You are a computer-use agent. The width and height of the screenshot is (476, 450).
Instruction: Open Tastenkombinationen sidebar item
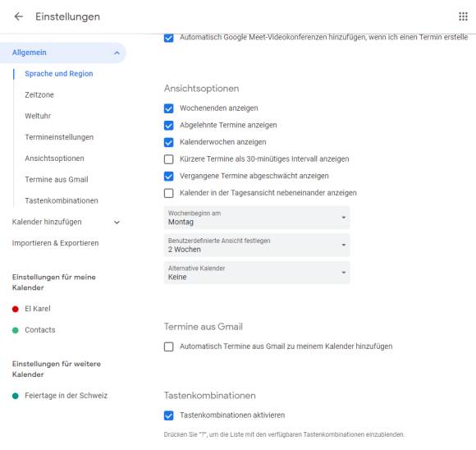coord(62,201)
